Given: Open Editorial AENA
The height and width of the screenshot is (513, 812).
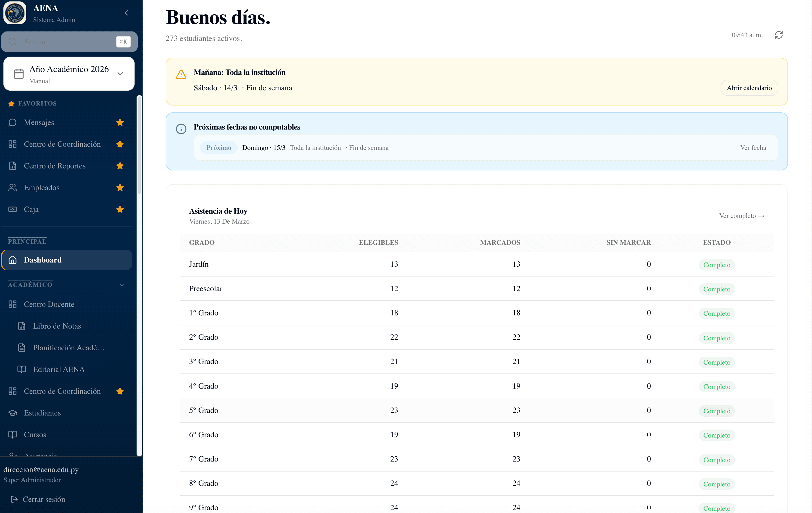Looking at the screenshot, I should click(x=59, y=369).
